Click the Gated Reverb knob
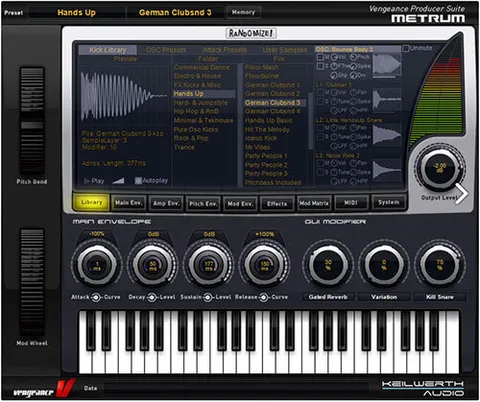This screenshot has height=402, width=480. pos(328,265)
